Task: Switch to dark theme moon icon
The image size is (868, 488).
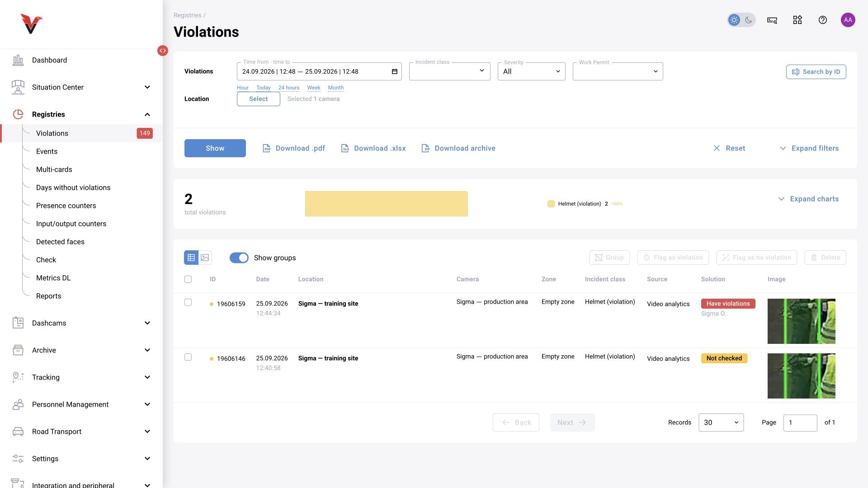Action: 749,20
